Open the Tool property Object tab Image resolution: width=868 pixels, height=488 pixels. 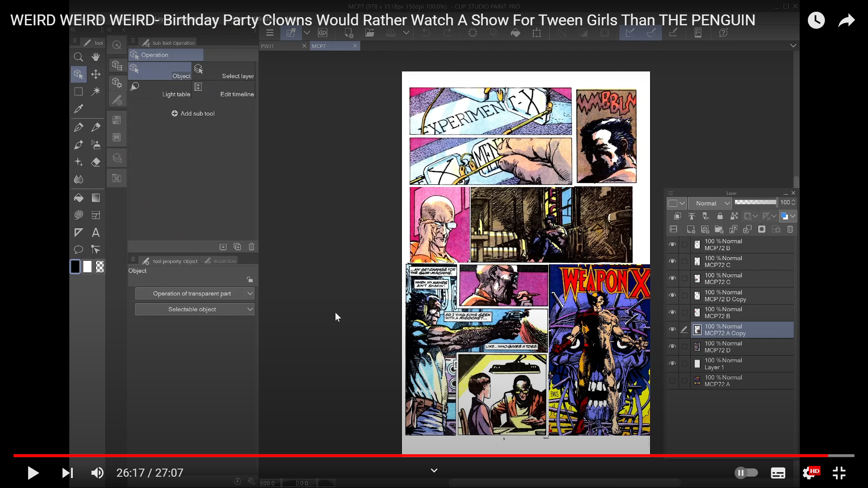pos(170,261)
